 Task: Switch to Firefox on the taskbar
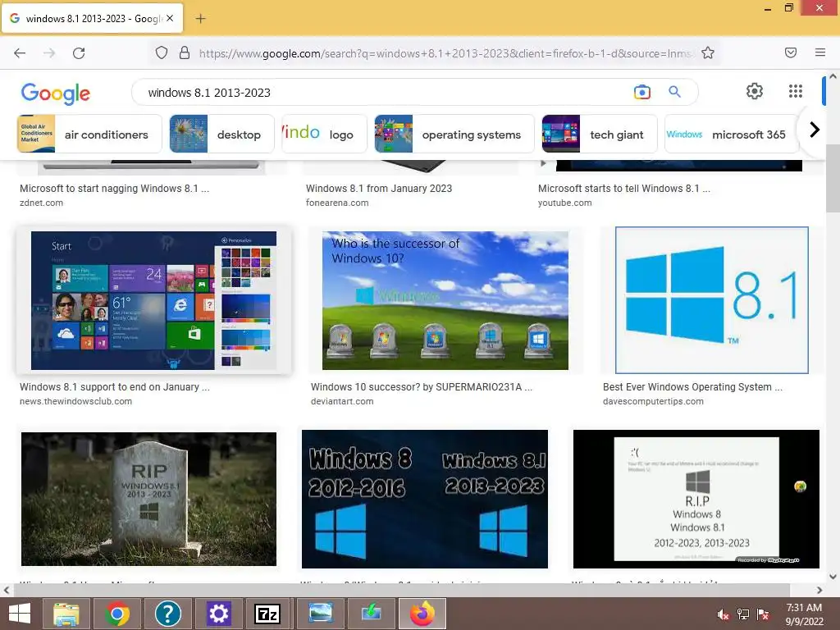click(422, 614)
